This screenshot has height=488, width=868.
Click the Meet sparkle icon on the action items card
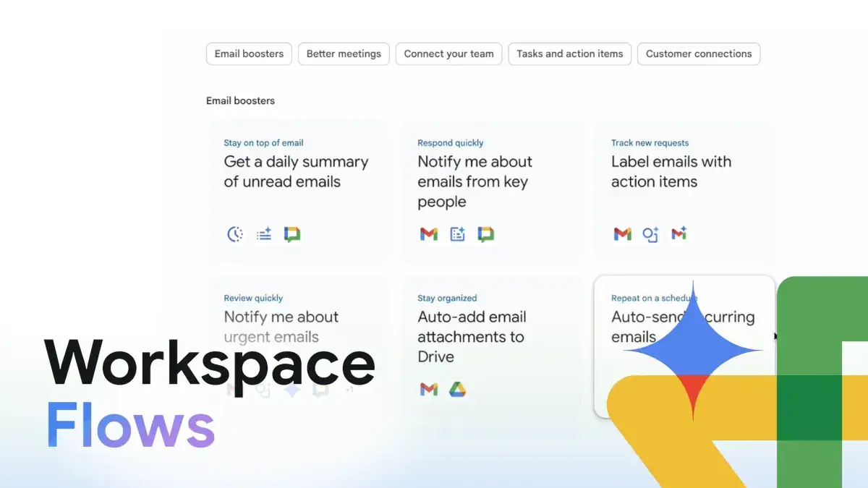[678, 234]
